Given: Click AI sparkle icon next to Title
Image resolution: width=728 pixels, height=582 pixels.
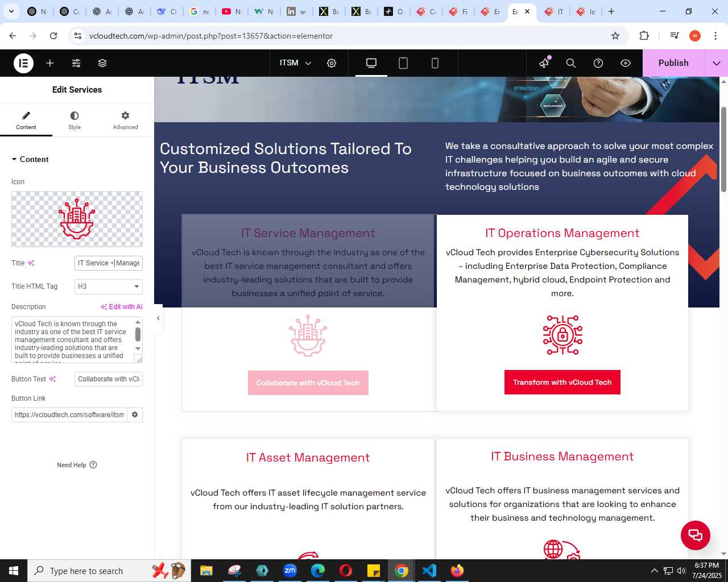Looking at the screenshot, I should tap(31, 263).
